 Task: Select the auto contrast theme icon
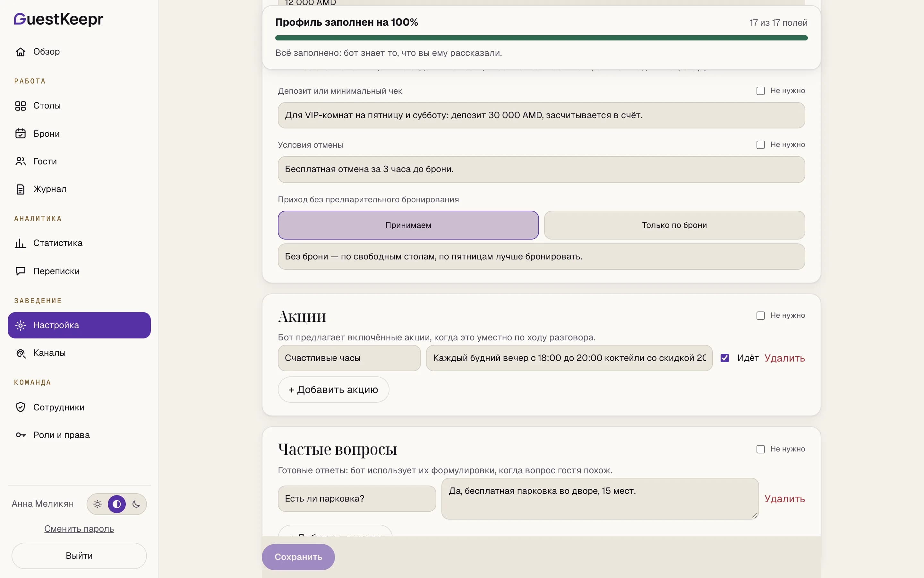click(x=117, y=504)
